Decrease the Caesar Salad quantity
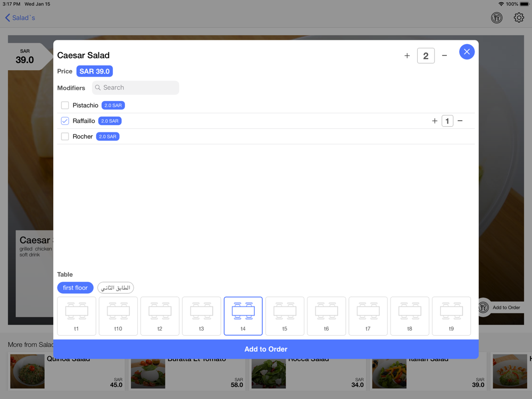Screen dimensions: 532x399 pyautogui.click(x=444, y=56)
